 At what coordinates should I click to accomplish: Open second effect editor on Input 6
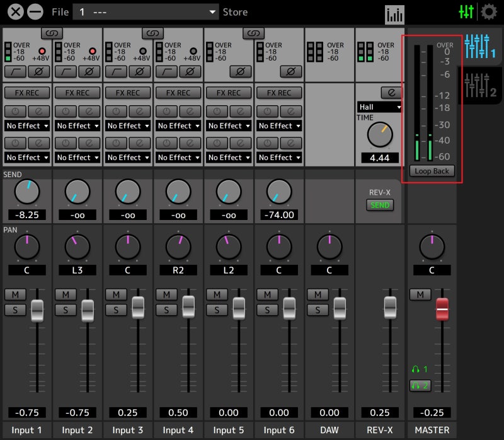coord(291,143)
